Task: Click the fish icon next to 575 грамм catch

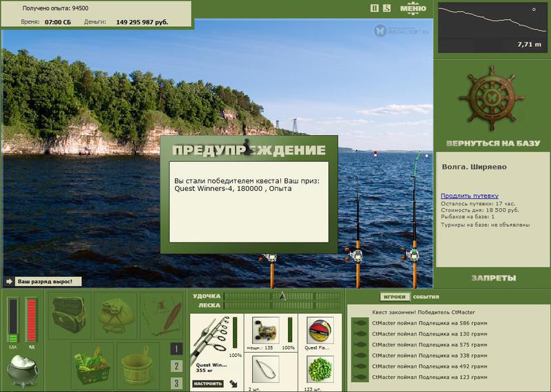Action: point(360,345)
